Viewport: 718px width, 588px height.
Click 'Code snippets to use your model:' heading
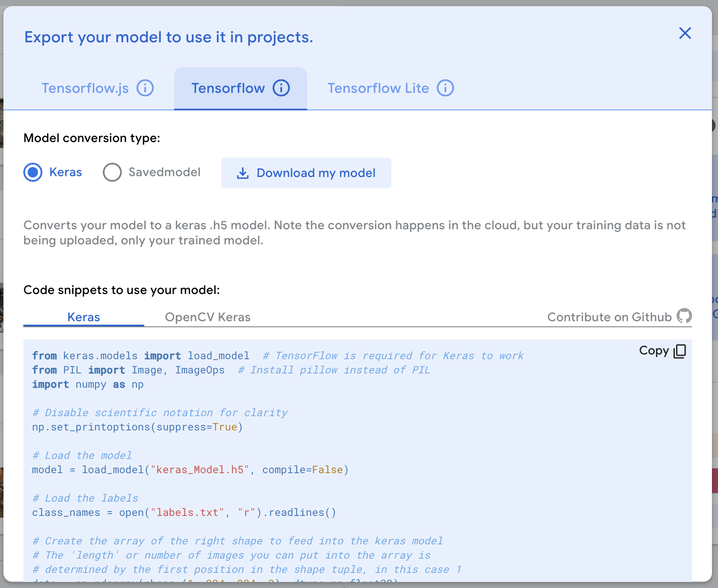122,290
